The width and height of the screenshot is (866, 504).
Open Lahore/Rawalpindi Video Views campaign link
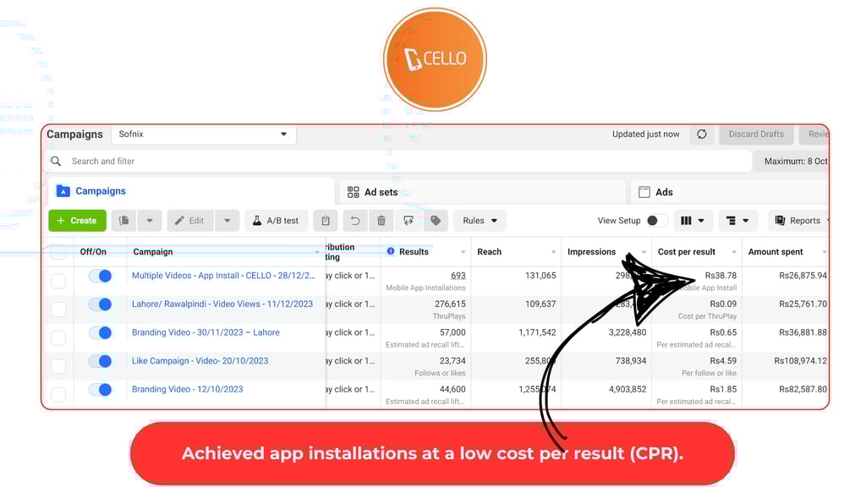click(222, 304)
